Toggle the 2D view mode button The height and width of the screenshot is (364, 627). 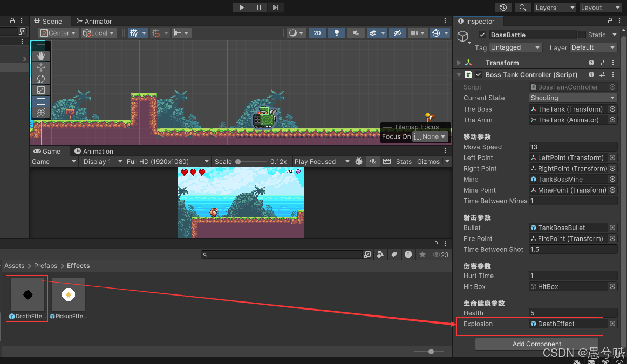coord(317,33)
